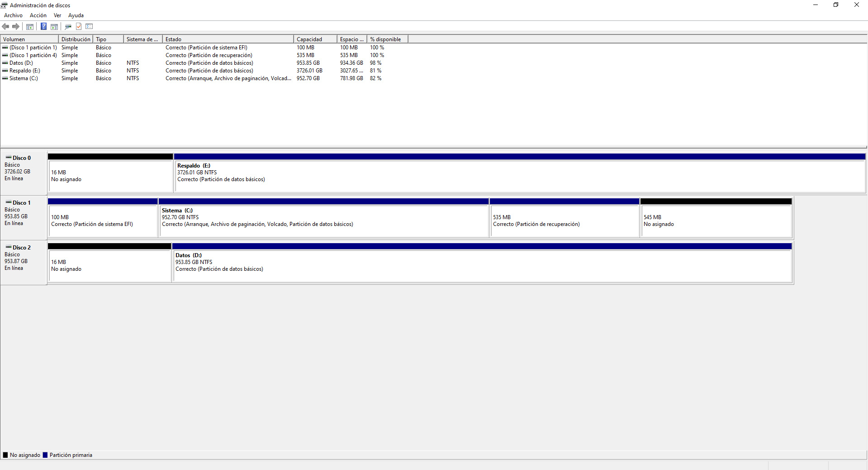Select the Respaldo (E:) partition block
The width and height of the screenshot is (868, 470).
[x=520, y=173]
